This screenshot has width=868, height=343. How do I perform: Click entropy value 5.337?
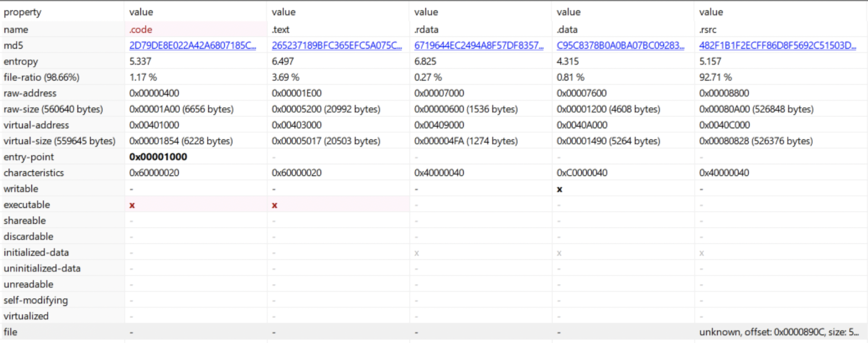(140, 61)
